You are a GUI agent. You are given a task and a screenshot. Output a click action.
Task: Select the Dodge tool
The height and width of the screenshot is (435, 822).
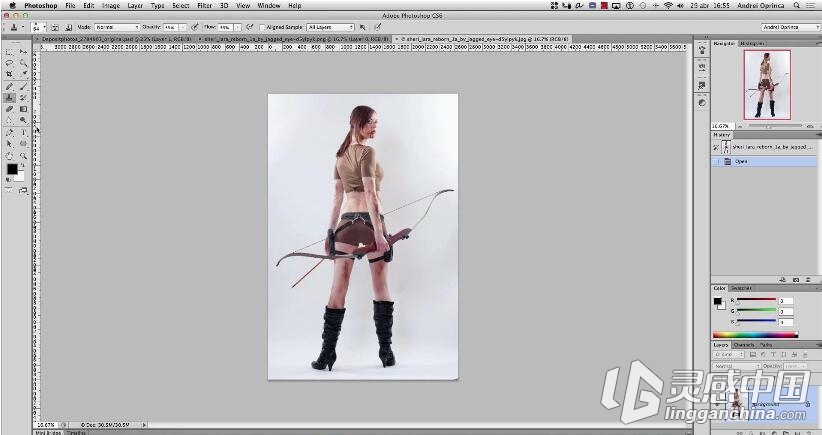click(23, 121)
